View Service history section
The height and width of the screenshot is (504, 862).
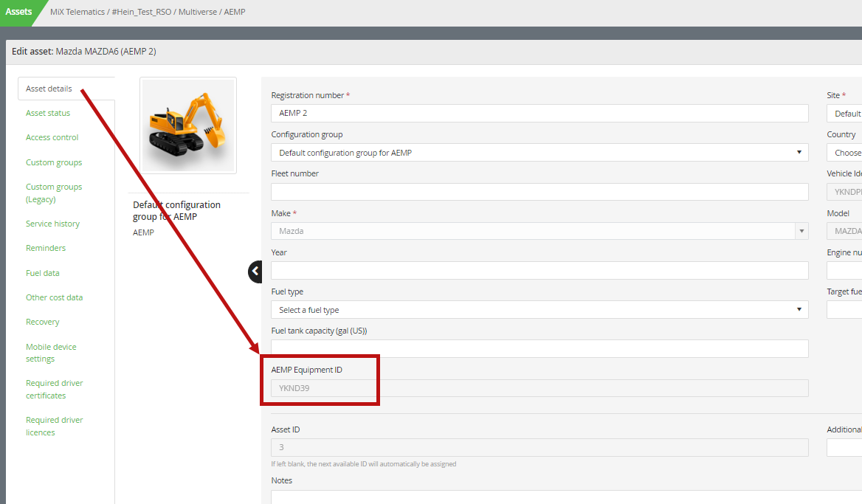pos(53,224)
